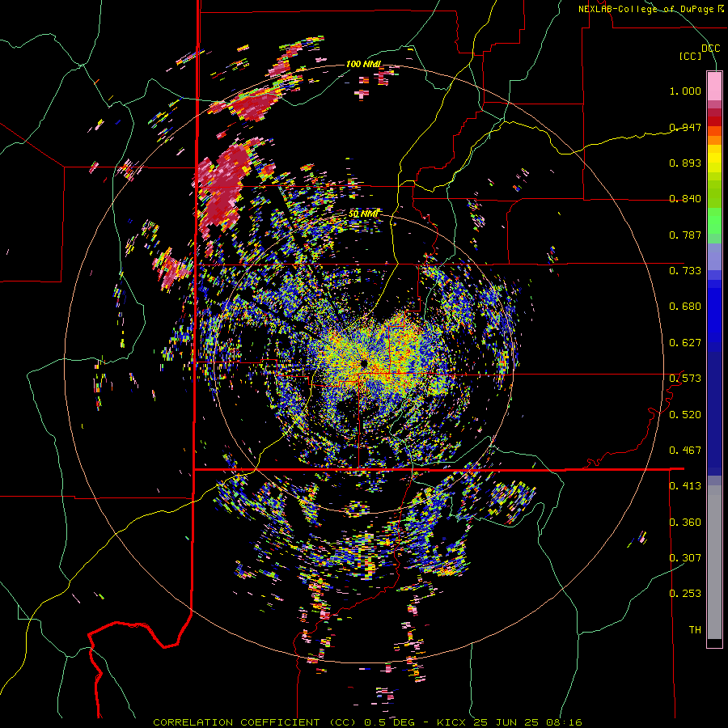Image resolution: width=728 pixels, height=728 pixels.
Task: Click the 0.5 DEG elevation text
Action: click(x=389, y=722)
